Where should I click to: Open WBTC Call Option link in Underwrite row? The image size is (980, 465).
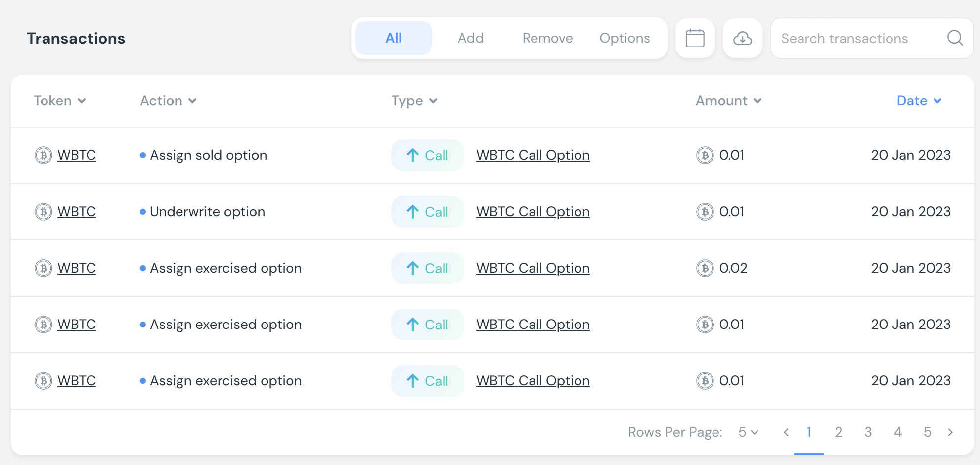[533, 212]
